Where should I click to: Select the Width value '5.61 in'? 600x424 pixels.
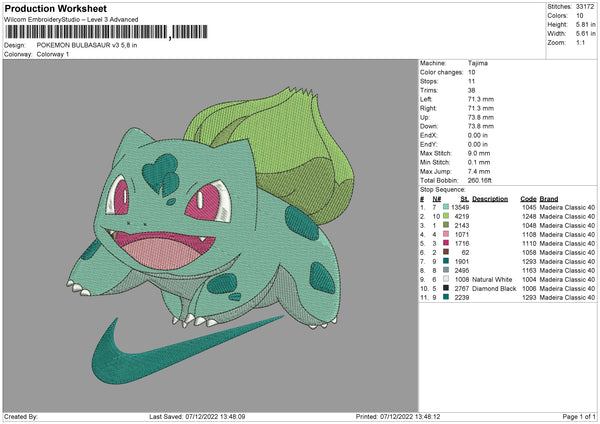585,34
